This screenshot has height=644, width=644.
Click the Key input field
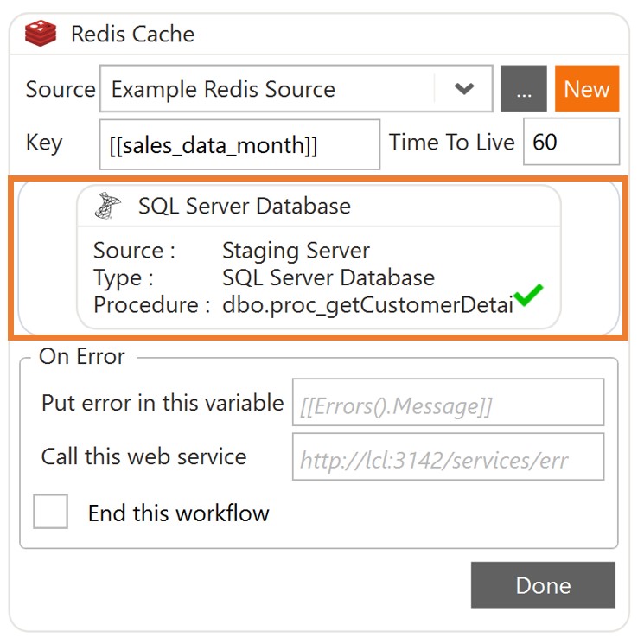[x=239, y=144]
